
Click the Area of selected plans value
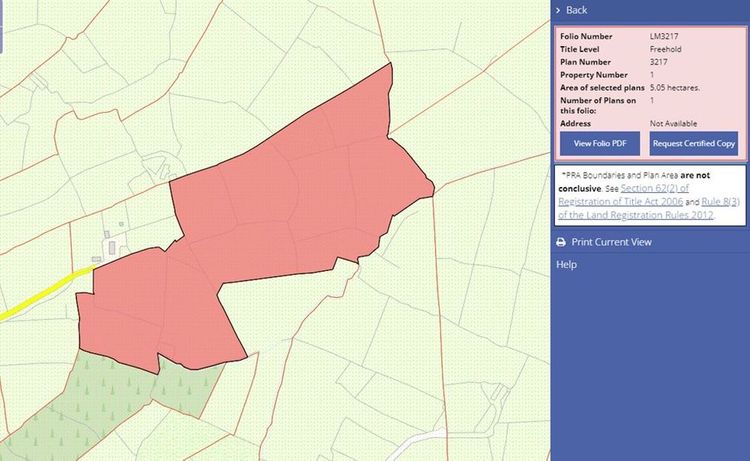pyautogui.click(x=675, y=88)
